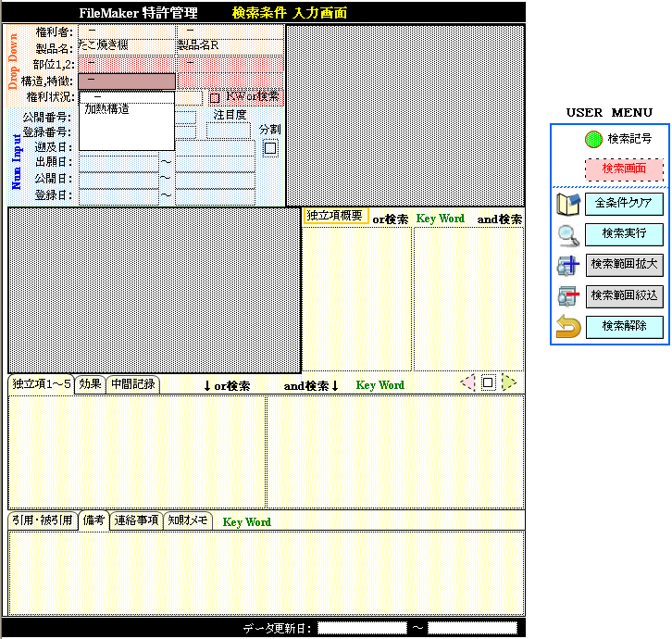The height and width of the screenshot is (639, 672).
Task: Click the green right triangle arrow
Action: [508, 382]
